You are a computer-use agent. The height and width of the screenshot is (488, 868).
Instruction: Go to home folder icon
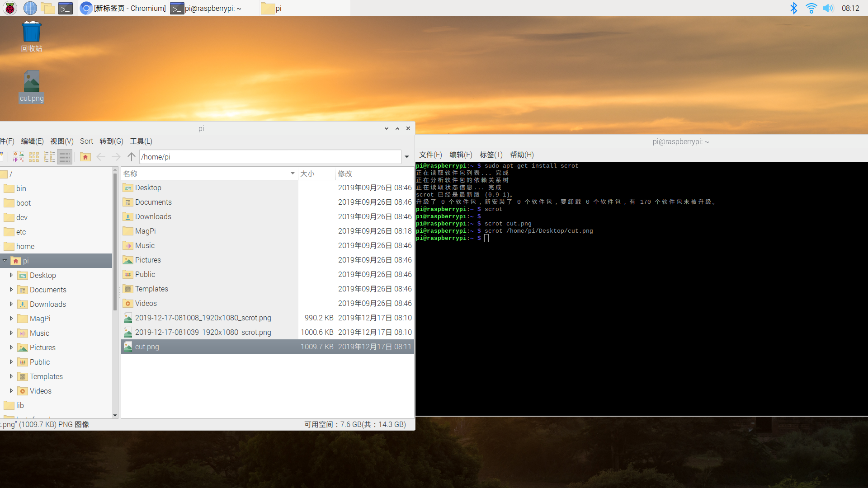pyautogui.click(x=85, y=157)
